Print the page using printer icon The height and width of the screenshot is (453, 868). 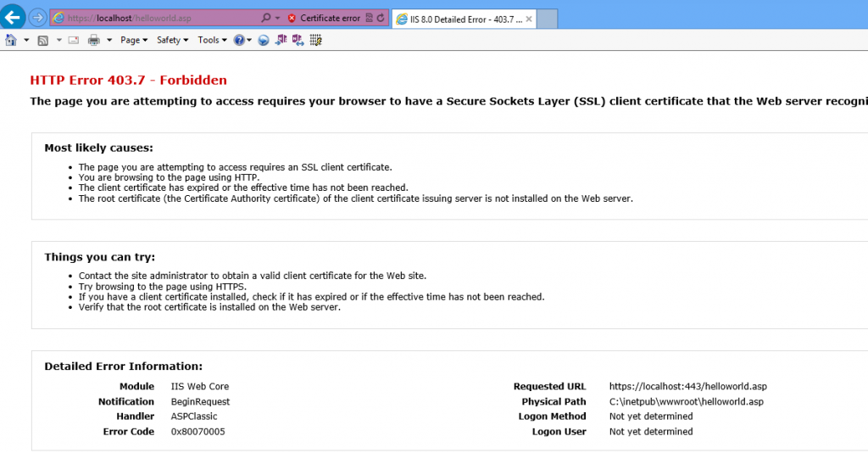tap(93, 40)
